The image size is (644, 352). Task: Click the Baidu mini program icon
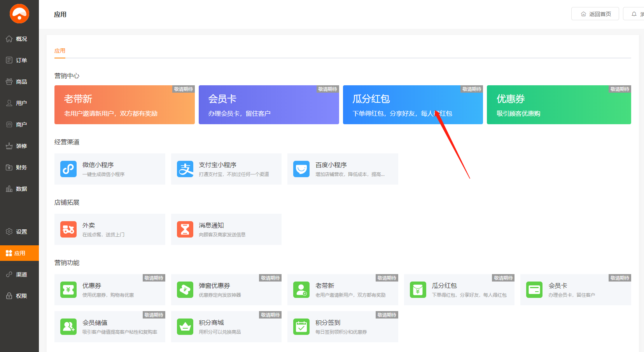301,169
